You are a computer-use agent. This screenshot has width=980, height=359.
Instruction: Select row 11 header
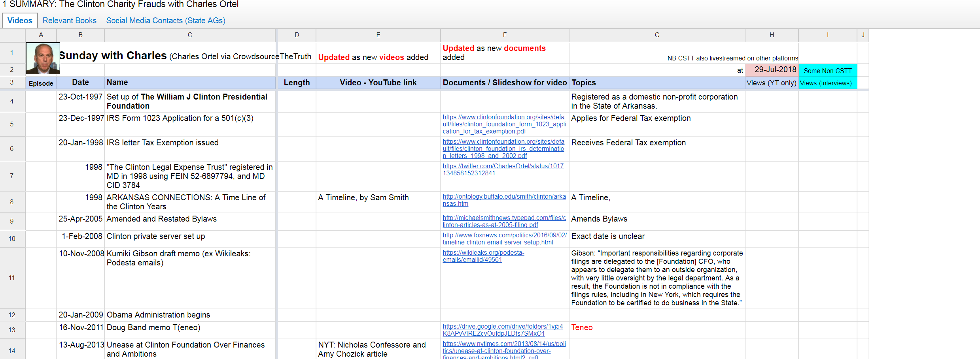tap(12, 278)
